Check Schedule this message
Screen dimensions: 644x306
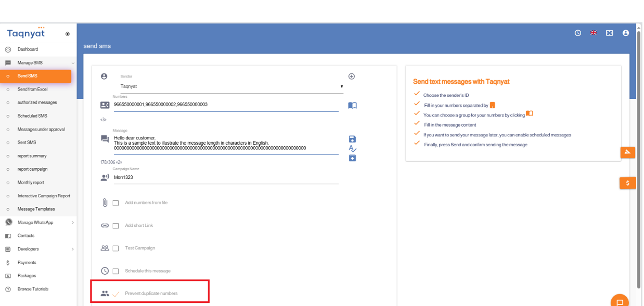click(x=116, y=271)
